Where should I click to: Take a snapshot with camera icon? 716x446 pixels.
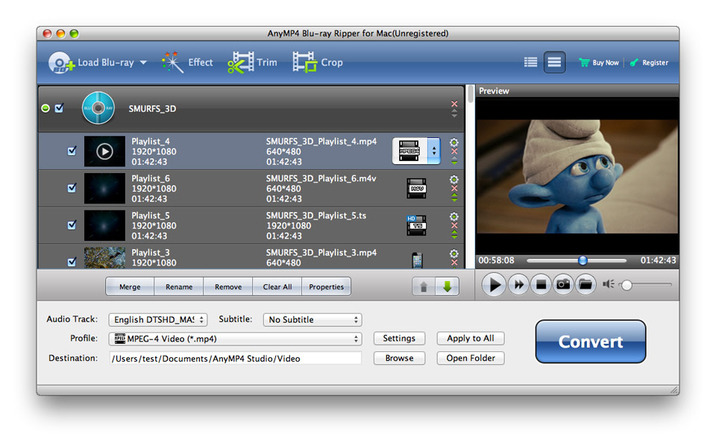click(x=563, y=285)
